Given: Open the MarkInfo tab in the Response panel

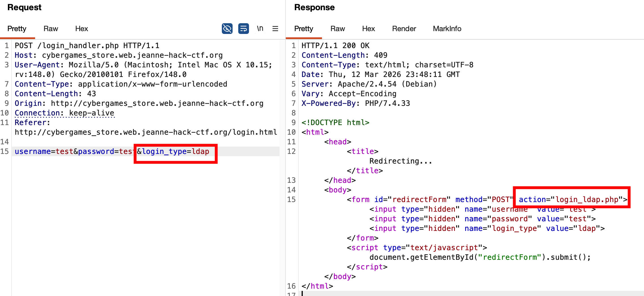Looking at the screenshot, I should [x=447, y=28].
